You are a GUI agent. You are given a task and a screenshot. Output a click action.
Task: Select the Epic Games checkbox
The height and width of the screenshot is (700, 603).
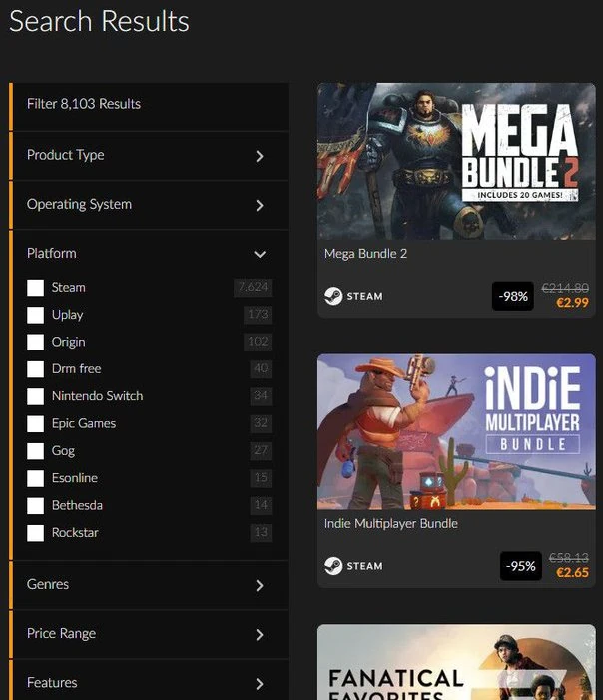36,423
